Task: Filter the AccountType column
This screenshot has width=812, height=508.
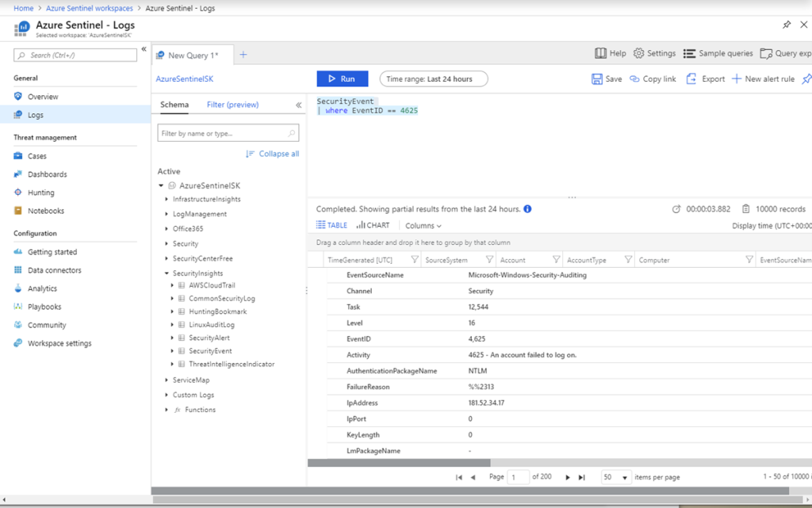Action: (628, 260)
